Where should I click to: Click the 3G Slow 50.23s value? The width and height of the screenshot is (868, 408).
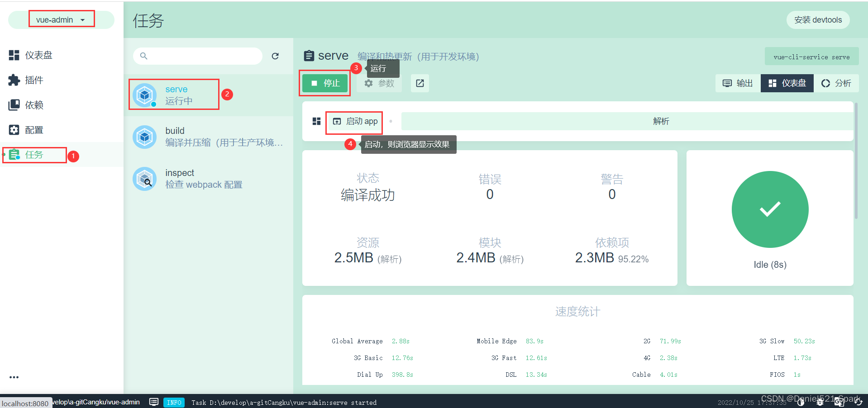coord(804,342)
